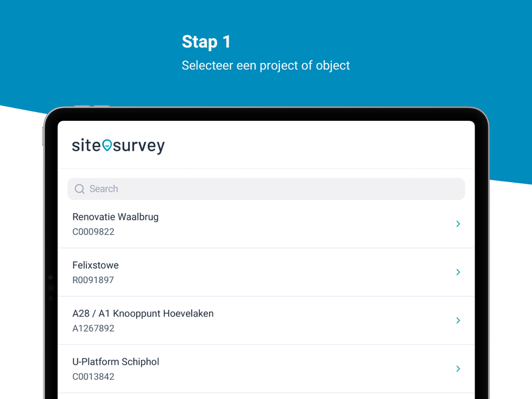Focus the Search input field
Viewport: 532px width, 399px height.
266,189
